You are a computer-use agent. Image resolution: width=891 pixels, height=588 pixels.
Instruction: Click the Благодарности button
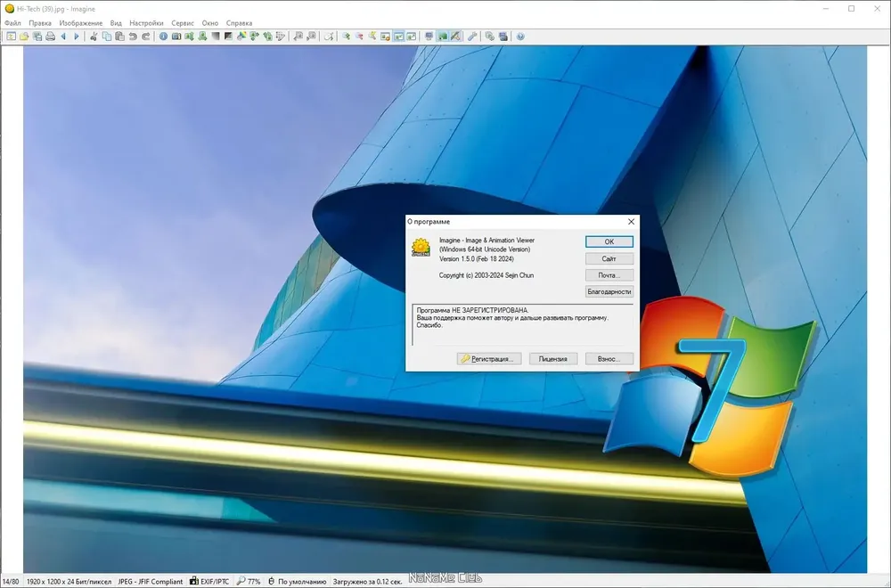pos(609,291)
